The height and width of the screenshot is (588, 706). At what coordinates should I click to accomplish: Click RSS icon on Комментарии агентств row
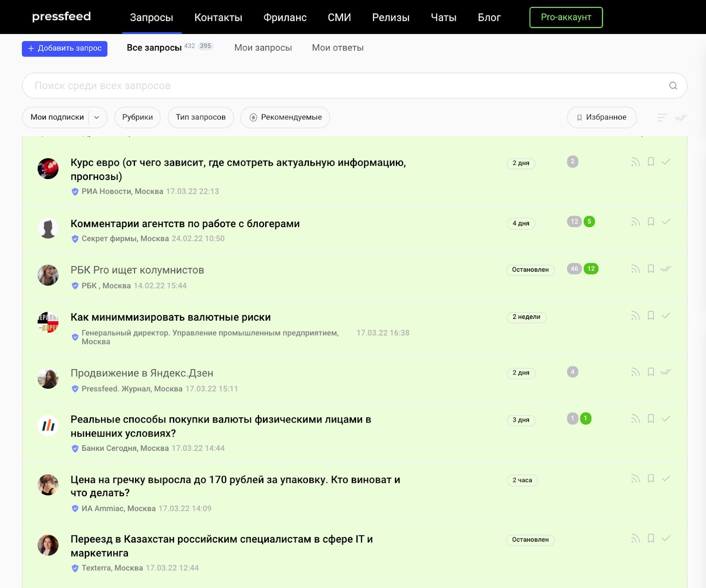coord(635,222)
